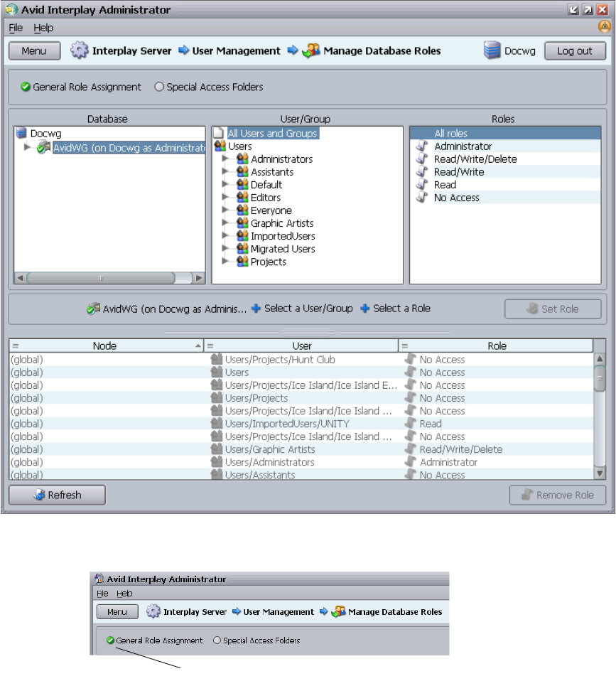Open the File menu
616x681 pixels.
point(16,27)
